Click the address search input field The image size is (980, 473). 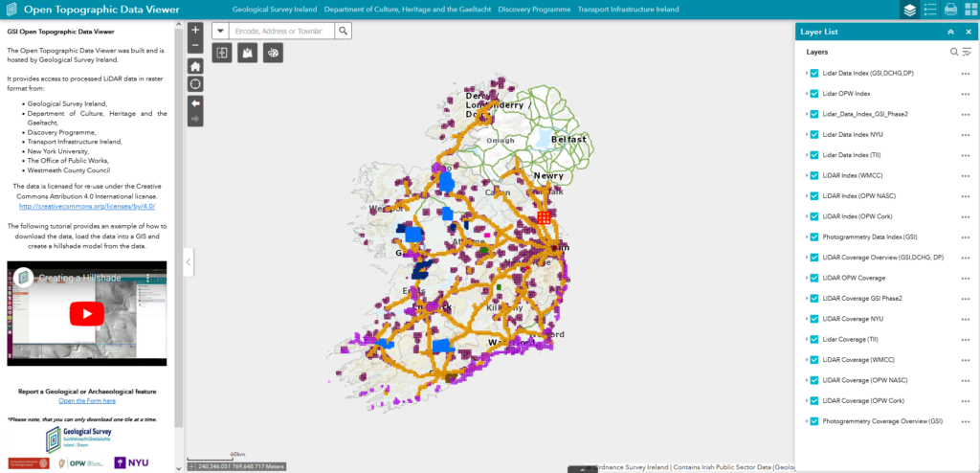click(282, 31)
